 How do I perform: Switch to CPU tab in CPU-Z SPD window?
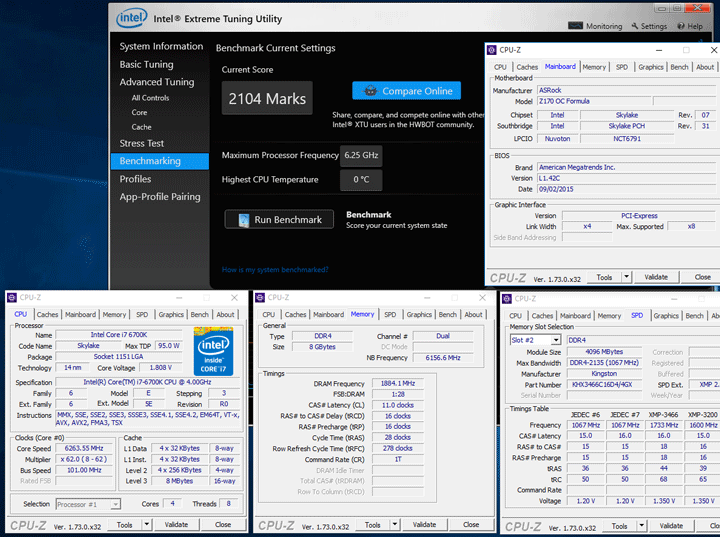pos(515,316)
